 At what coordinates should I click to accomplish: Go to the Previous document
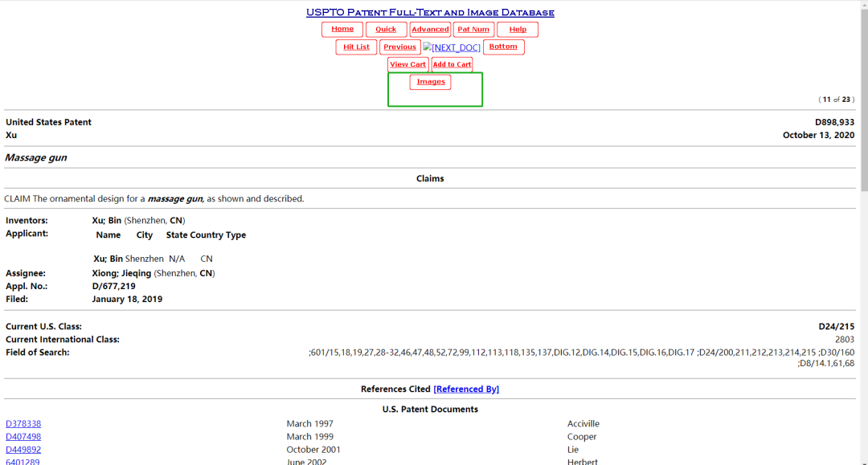[399, 47]
